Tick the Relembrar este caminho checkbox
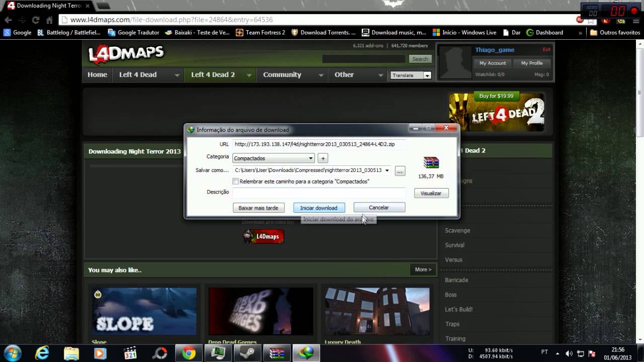This screenshot has height=362, width=644. [235, 182]
